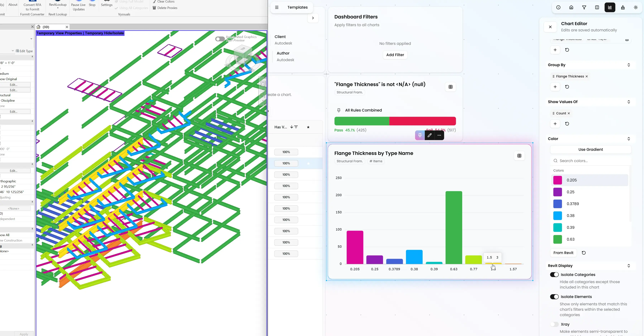This screenshot has width=644, height=336.
Task: Open the Templates hamburger menu
Action: [x=277, y=8]
